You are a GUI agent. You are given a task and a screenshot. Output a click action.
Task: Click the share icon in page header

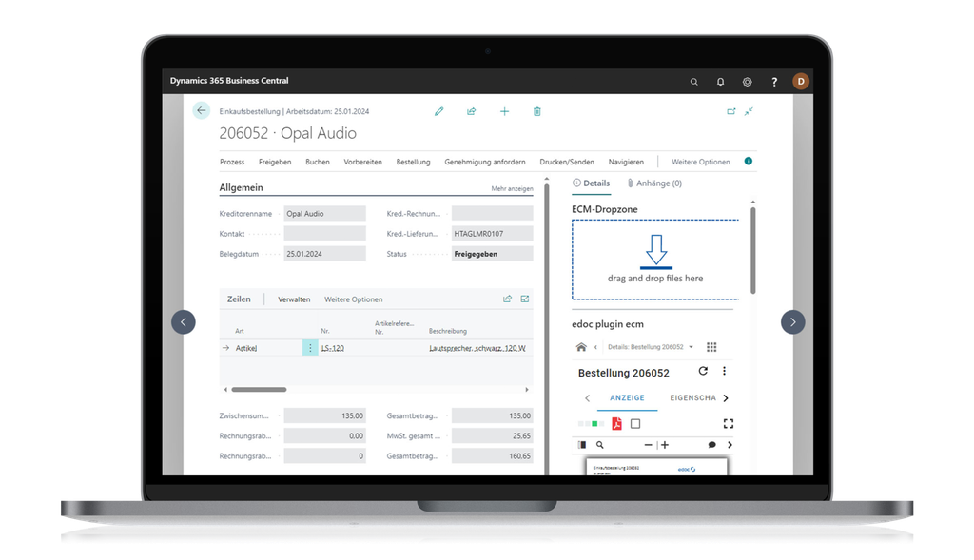(472, 112)
